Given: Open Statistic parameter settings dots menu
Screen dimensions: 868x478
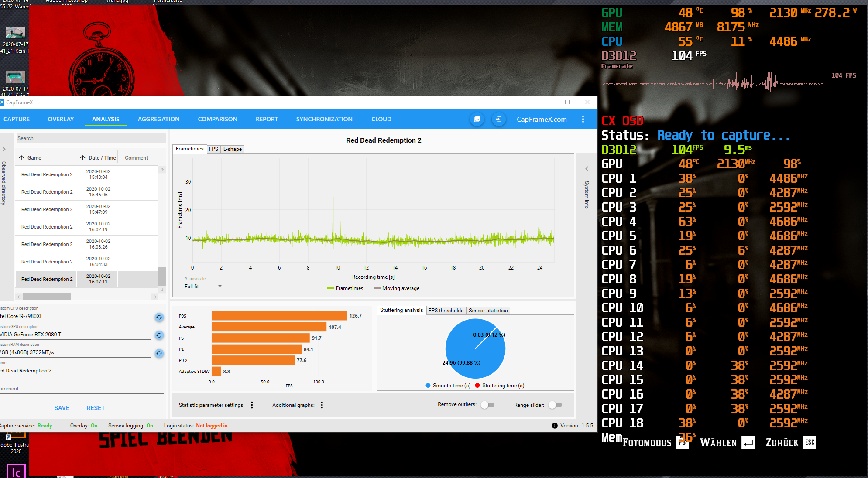Looking at the screenshot, I should tap(252, 405).
